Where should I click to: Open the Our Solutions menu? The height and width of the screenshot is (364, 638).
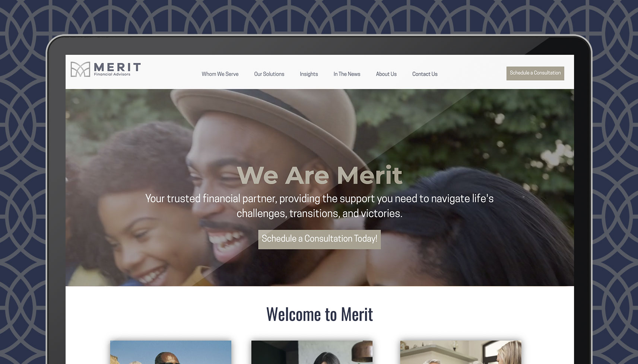coord(269,74)
